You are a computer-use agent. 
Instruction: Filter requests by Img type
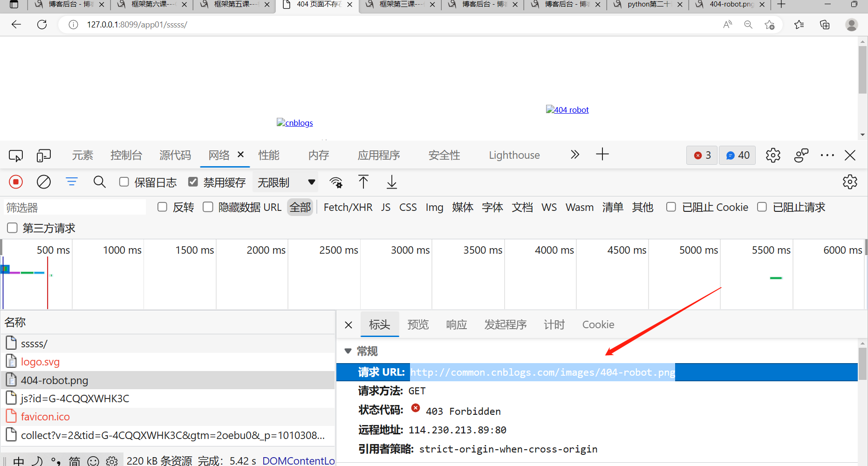pyautogui.click(x=434, y=207)
